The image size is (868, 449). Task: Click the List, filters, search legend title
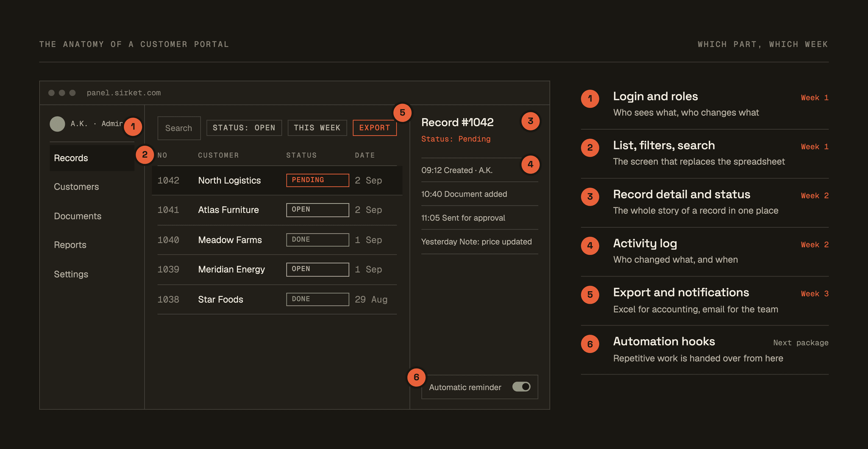coord(664,145)
